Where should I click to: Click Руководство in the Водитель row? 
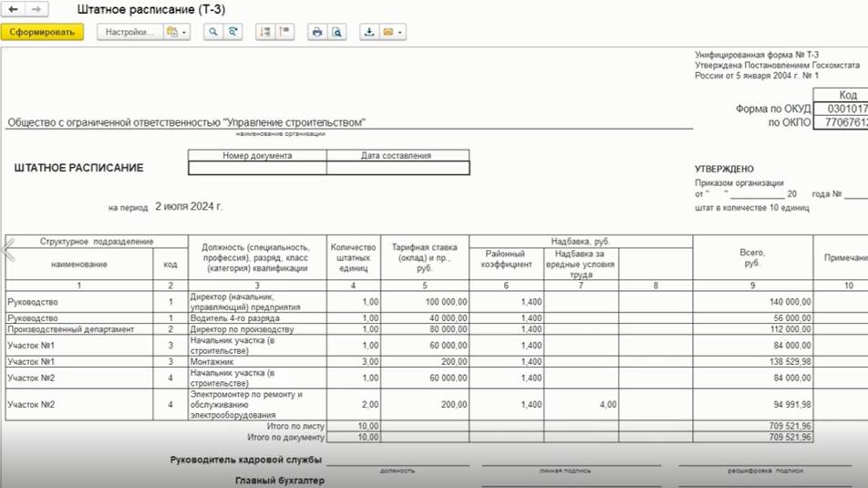(79, 318)
